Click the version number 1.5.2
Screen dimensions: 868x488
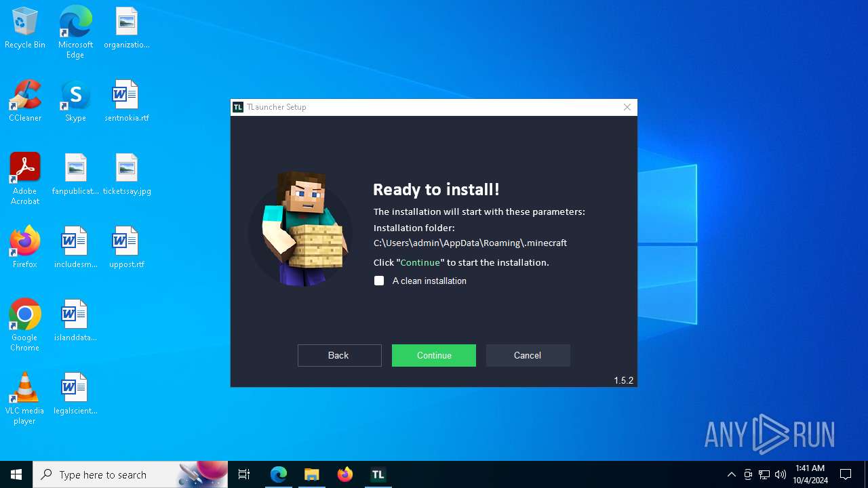pyautogui.click(x=623, y=380)
